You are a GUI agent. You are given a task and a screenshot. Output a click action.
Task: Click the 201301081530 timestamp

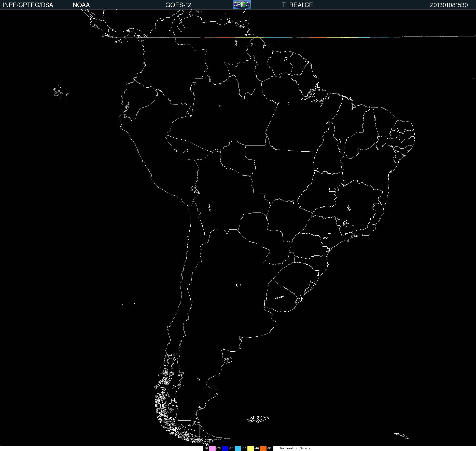coord(449,5)
